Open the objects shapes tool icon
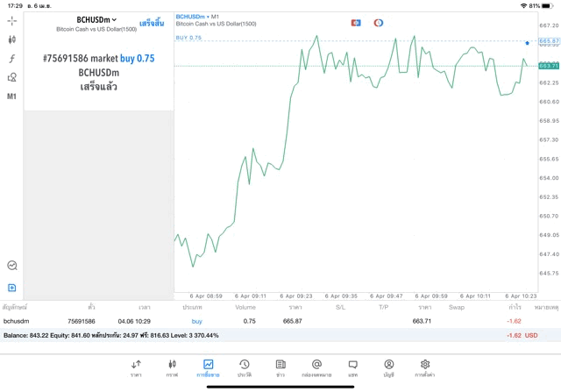The image size is (561, 392). click(x=12, y=77)
